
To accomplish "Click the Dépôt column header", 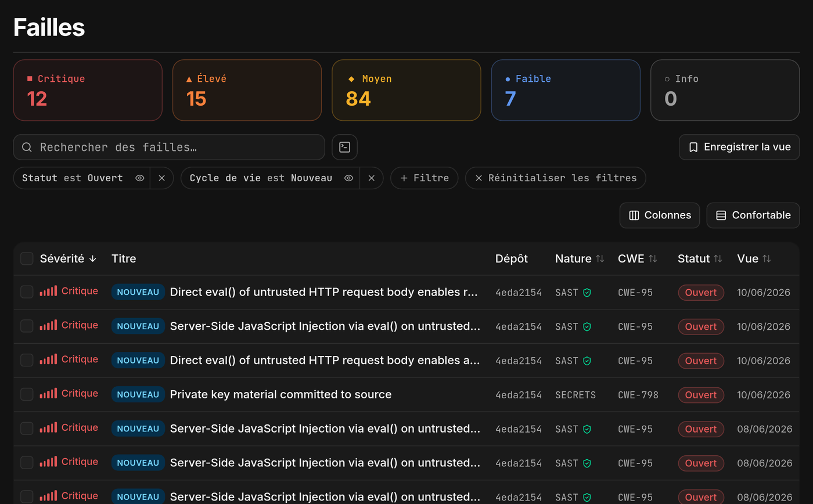I will coord(512,259).
